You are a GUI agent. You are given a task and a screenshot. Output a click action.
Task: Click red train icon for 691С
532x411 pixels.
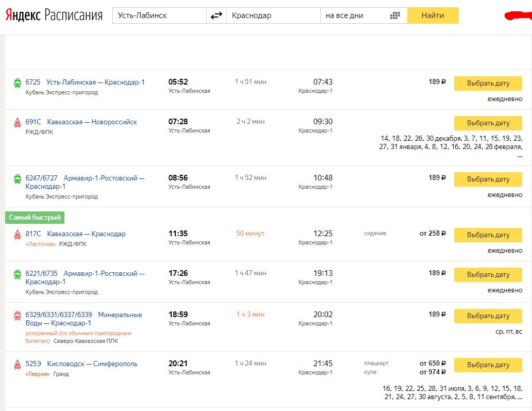click(x=17, y=122)
